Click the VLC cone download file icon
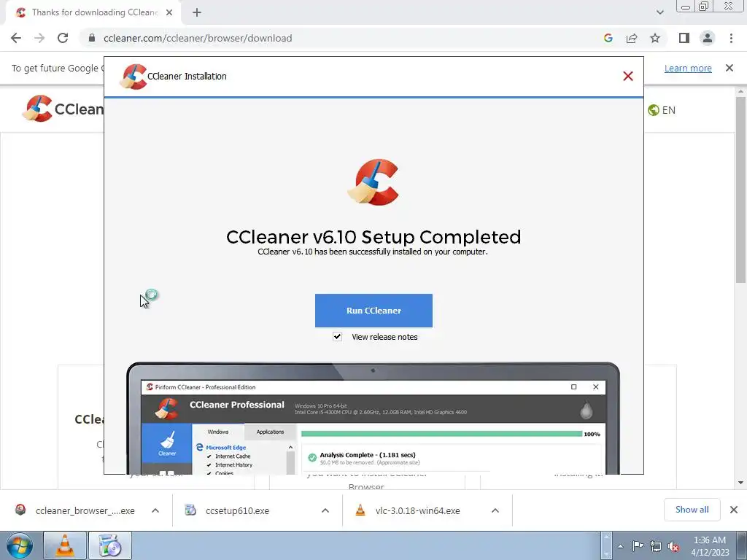Image resolution: width=747 pixels, height=560 pixels. pos(360,510)
